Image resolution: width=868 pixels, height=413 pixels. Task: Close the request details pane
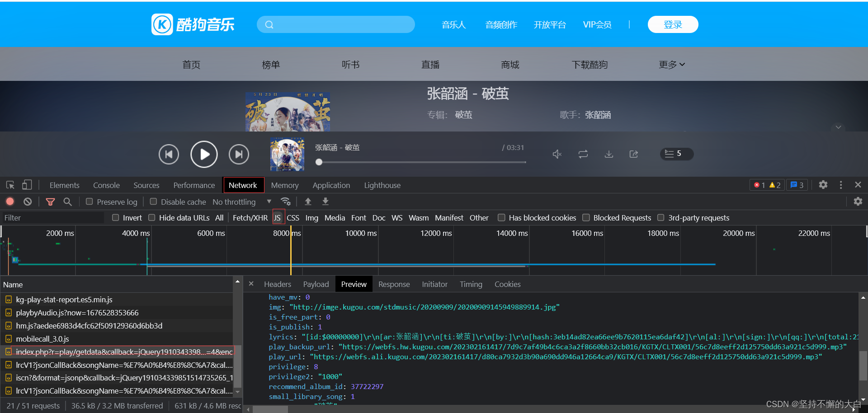tap(251, 284)
